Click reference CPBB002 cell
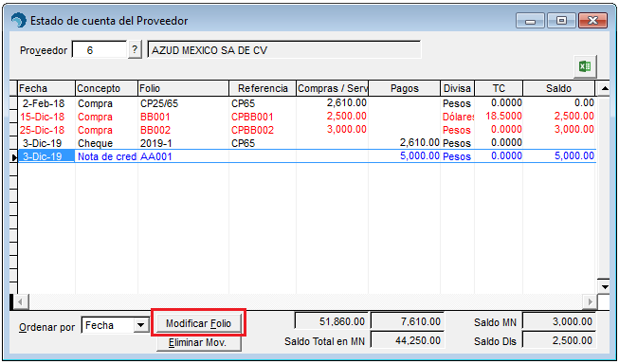This screenshot has width=619, height=364. 263,130
